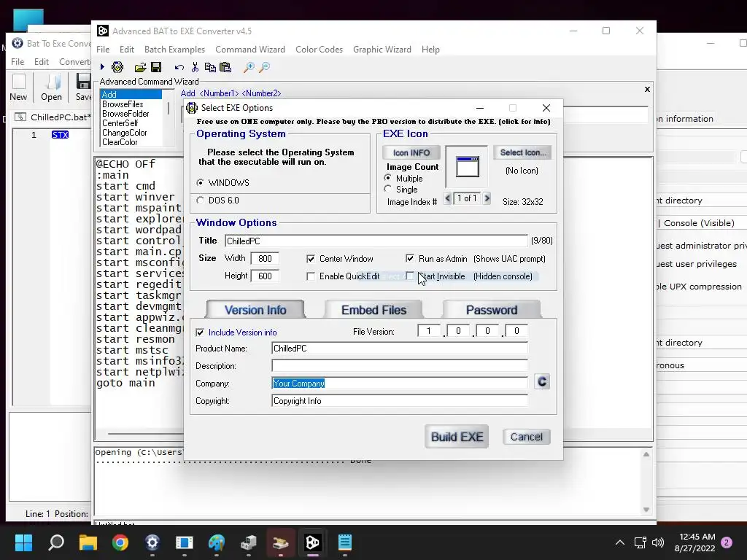Screen dimensions: 747x560
Task: Select WINDOWS operating system radio
Action: point(200,183)
